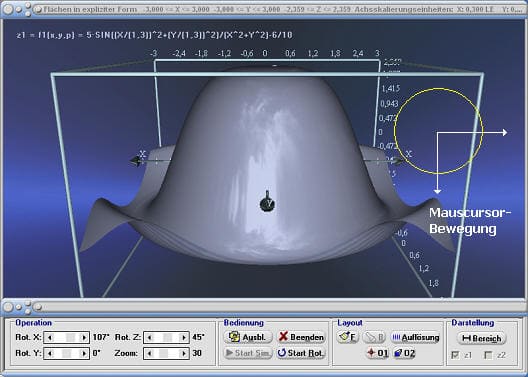Image resolution: width=528 pixels, height=377 pixels.
Task: Click the Zoom slider thumb
Action: 163,353
